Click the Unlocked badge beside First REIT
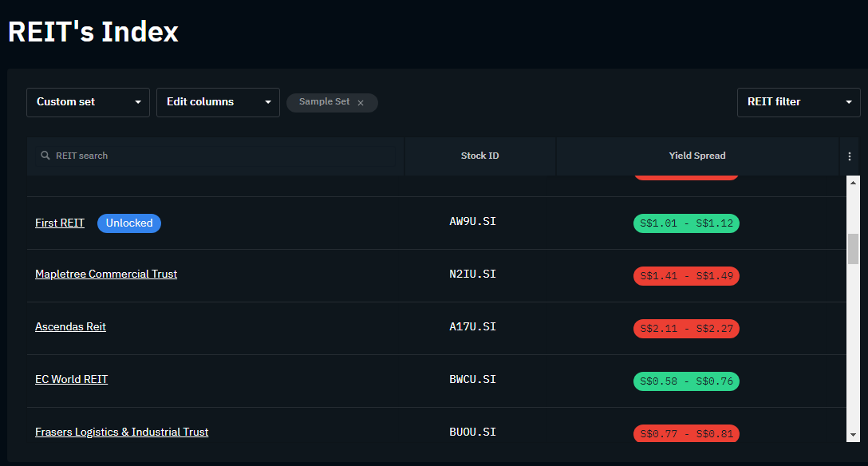Screen dimensions: 868x466 point(129,223)
